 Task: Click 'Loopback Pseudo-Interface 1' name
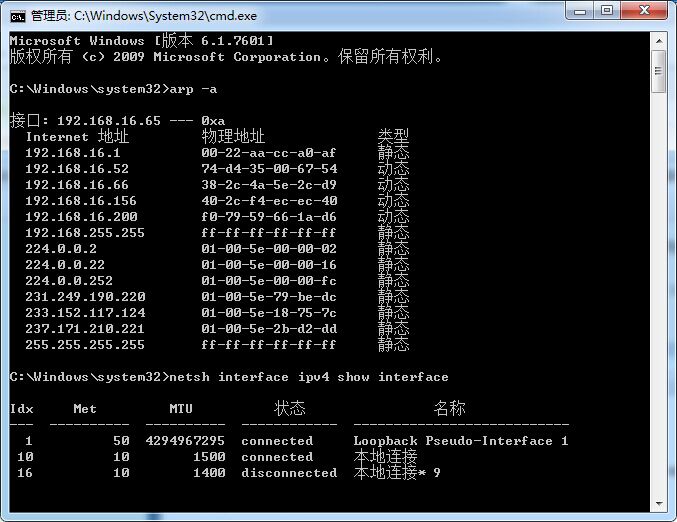tap(461, 441)
